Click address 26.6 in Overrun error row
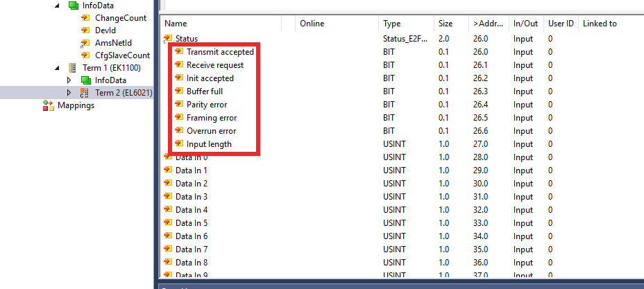 [x=480, y=131]
